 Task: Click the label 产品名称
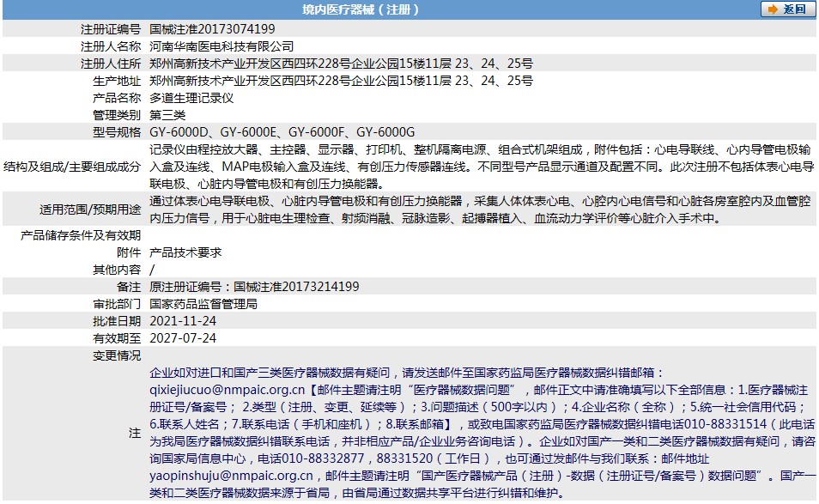pos(117,98)
